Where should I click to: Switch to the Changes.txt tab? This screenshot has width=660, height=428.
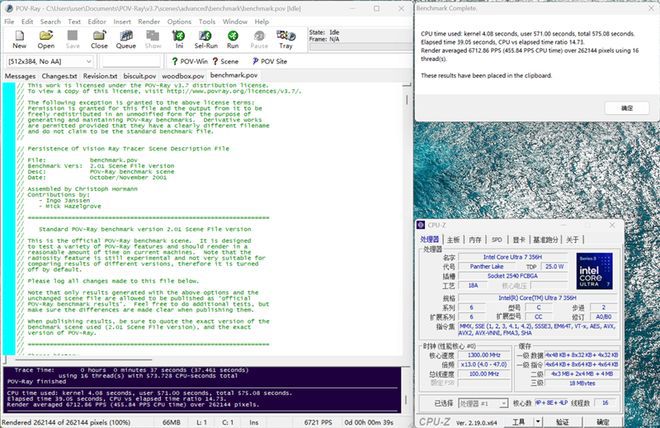(x=59, y=76)
